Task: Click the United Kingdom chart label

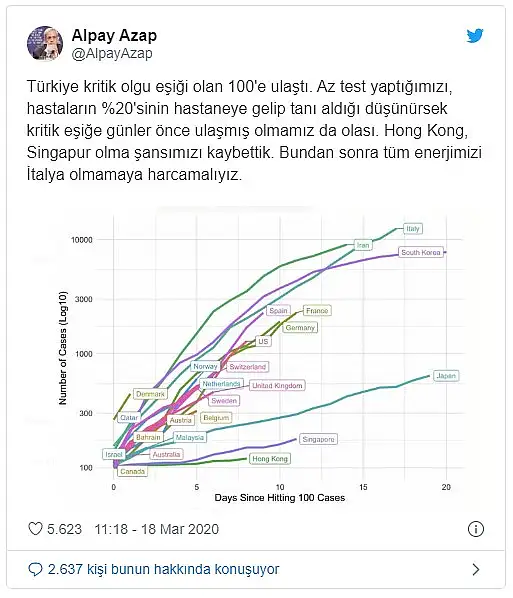Action: tap(277, 386)
